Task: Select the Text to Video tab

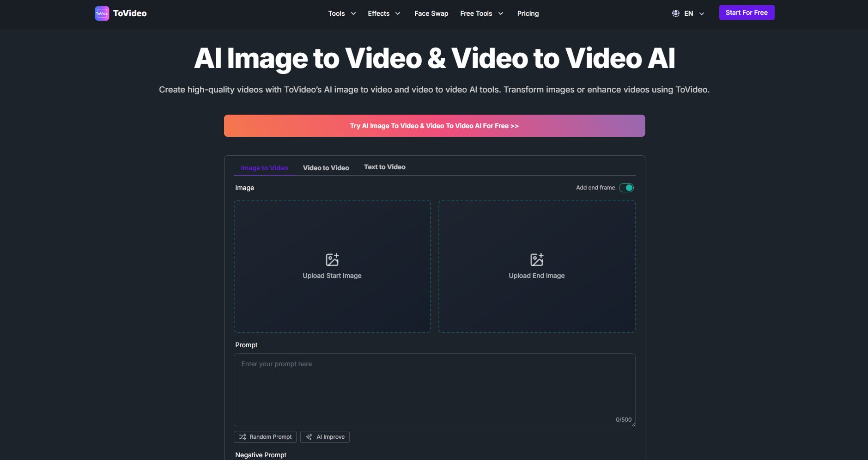Action: click(384, 167)
